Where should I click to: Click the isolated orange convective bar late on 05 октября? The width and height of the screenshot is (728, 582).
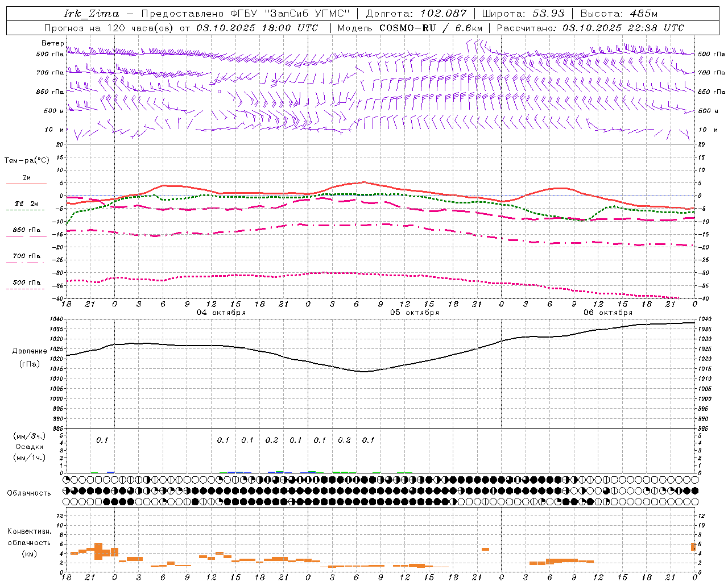[485, 549]
